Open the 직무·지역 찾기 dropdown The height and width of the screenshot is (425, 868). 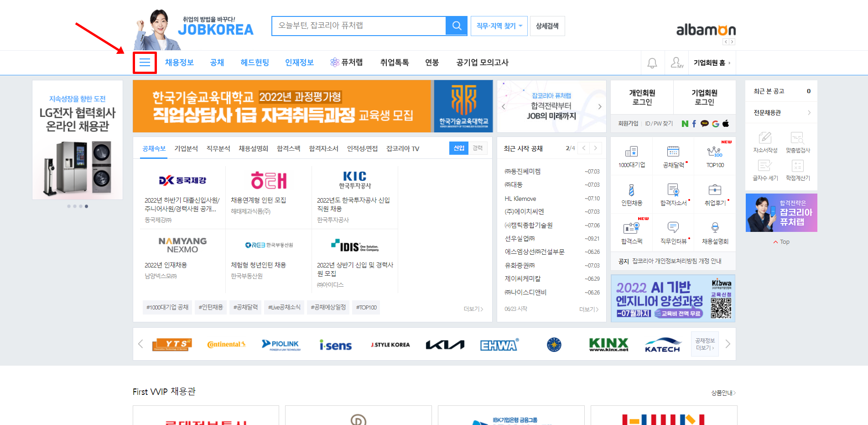tap(499, 26)
